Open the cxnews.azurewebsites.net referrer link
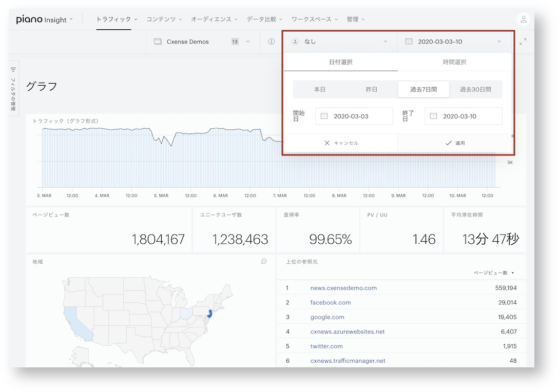The width and height of the screenshot is (559, 392). coord(348,332)
